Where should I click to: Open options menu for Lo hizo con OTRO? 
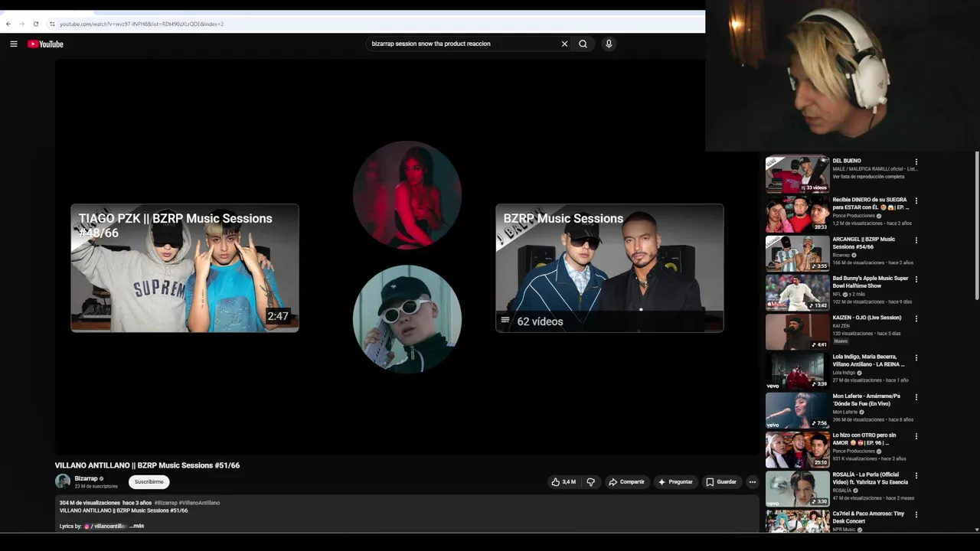pos(916,436)
